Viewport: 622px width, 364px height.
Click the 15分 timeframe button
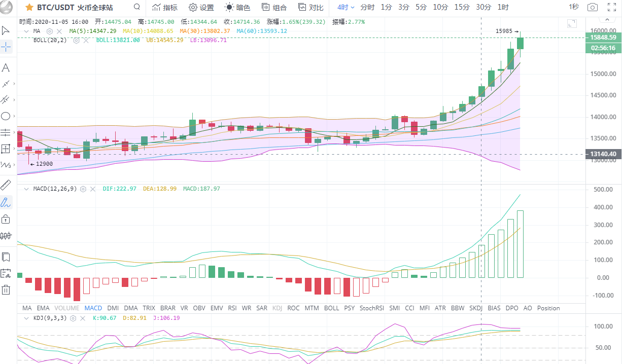coord(462,7)
